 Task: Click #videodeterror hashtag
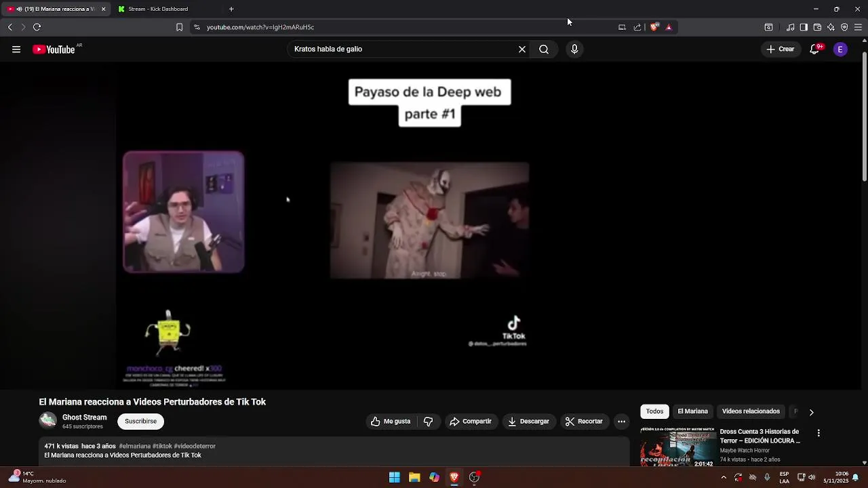[x=195, y=447]
